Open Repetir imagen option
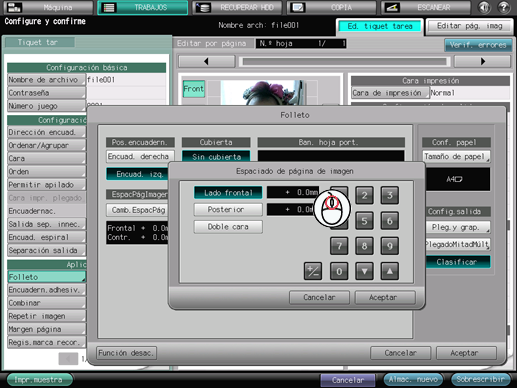The height and width of the screenshot is (388, 517). (x=46, y=316)
